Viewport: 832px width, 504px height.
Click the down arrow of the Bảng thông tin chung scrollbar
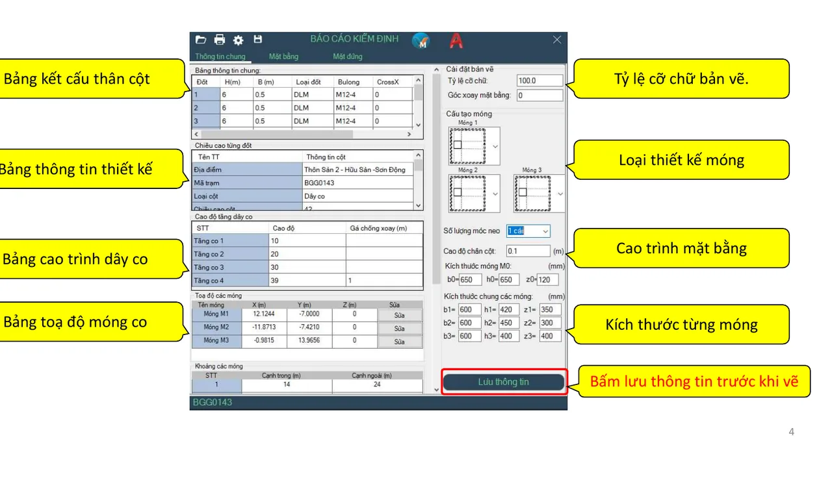pos(418,125)
